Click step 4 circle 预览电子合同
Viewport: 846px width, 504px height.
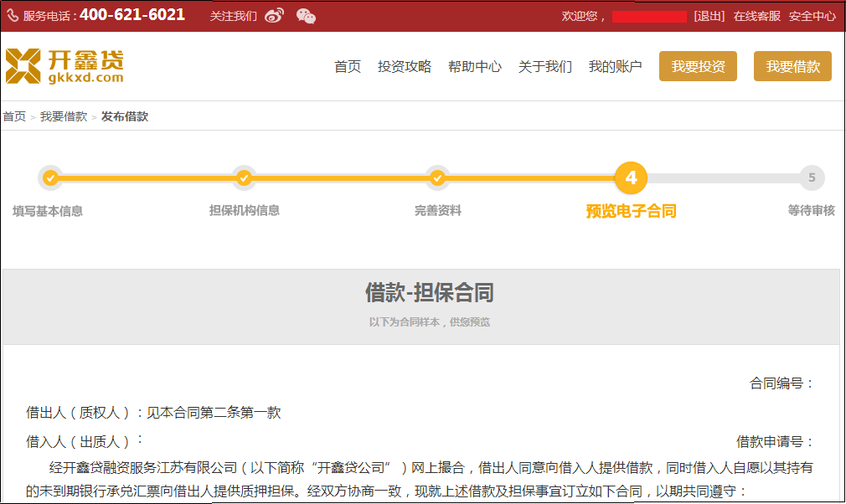pos(631,177)
